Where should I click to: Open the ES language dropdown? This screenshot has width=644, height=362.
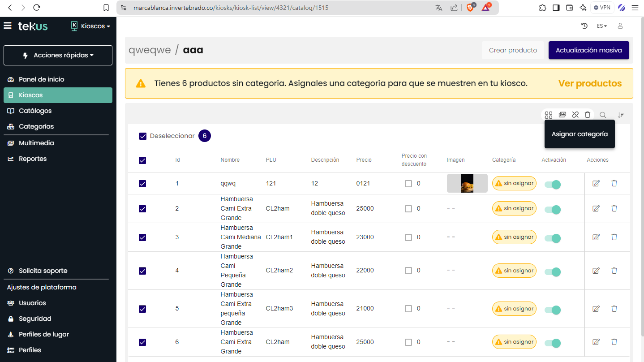click(x=601, y=26)
